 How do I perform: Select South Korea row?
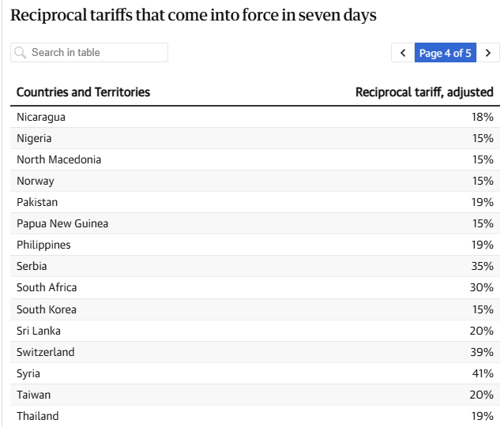point(255,309)
